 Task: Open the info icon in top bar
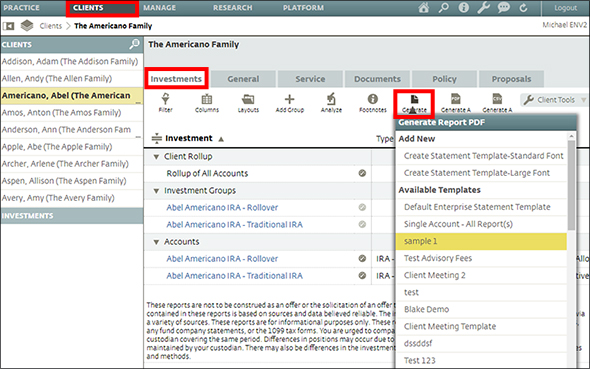(x=464, y=8)
